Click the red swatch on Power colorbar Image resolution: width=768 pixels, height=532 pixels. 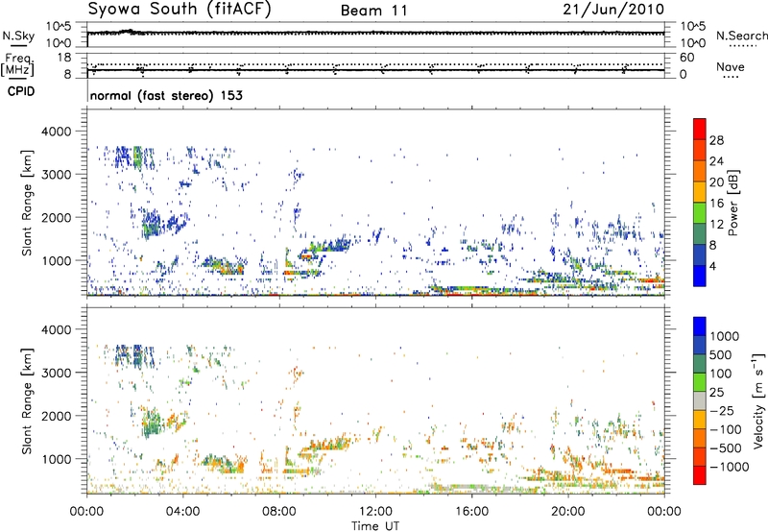coord(700,129)
